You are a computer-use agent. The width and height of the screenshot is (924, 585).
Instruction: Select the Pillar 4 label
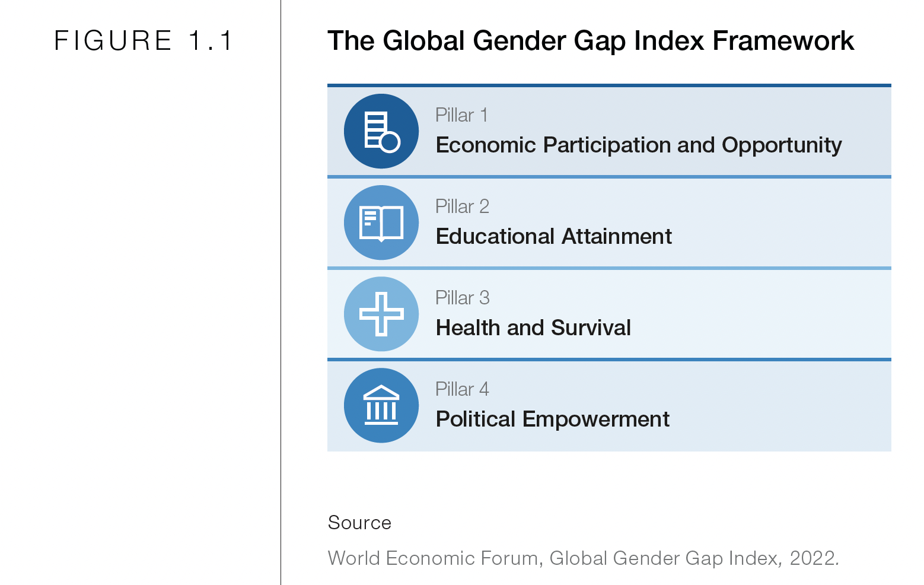pos(462,389)
